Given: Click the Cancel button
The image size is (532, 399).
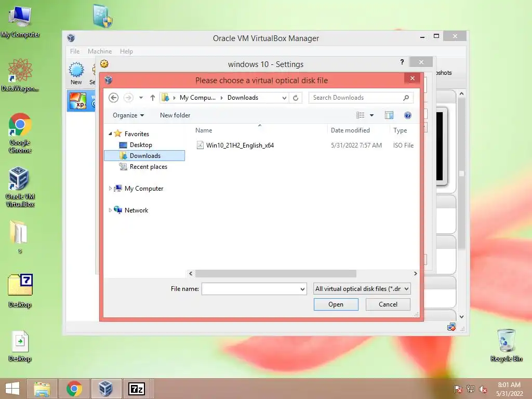Looking at the screenshot, I should [x=388, y=304].
